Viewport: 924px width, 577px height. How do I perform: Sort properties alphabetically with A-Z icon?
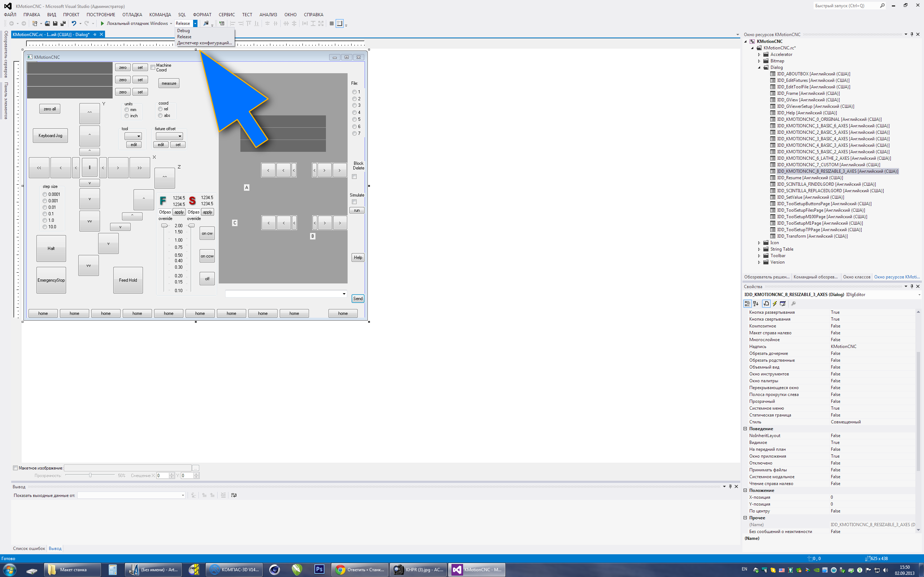coord(755,304)
